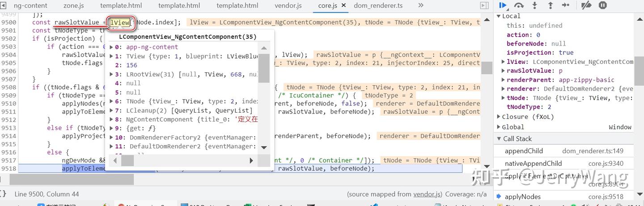Viewport: 644px width, 206px height.
Task: Expand entry 6 TNode in popup
Action: 112,101
